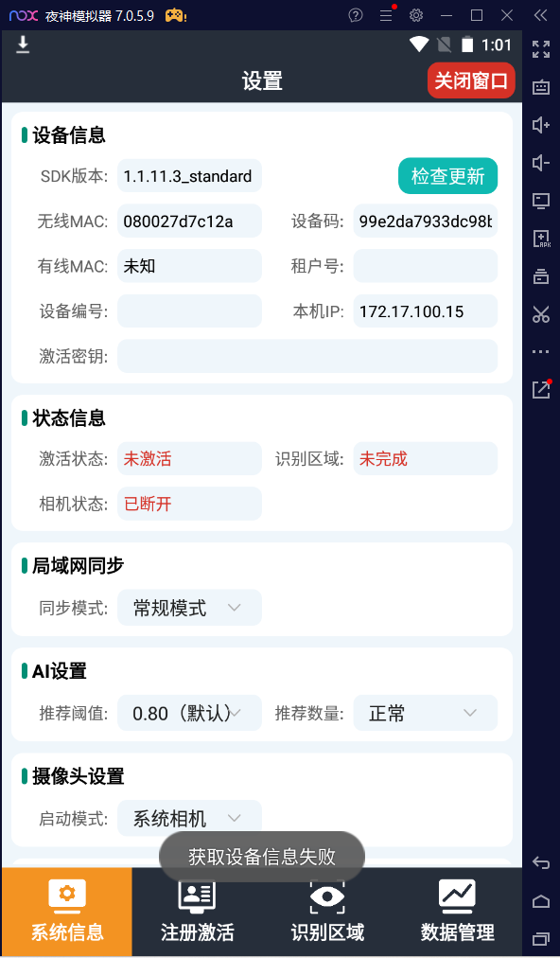Screen dimensions: 560x958
Task: Open Nox fullscreen mode icon
Action: click(540, 49)
